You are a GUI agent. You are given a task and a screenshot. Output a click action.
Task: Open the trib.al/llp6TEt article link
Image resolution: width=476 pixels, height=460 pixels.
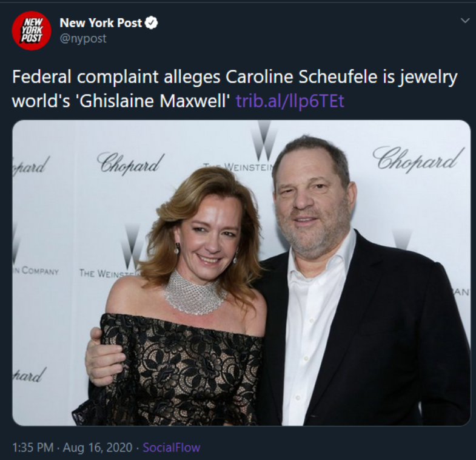tap(289, 100)
